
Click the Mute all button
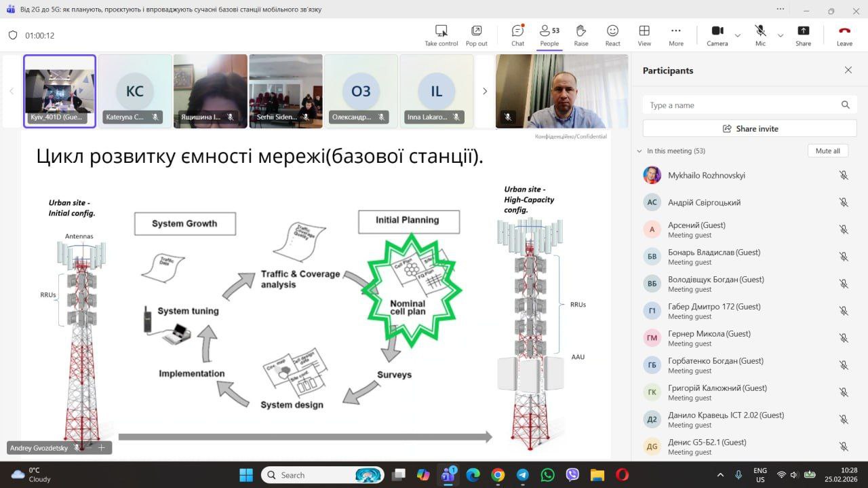[827, 151]
